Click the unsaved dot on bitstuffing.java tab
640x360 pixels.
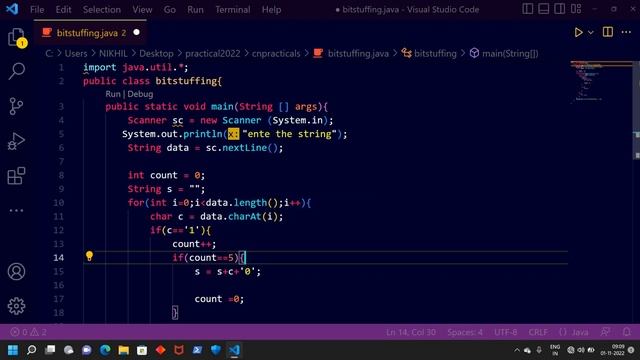pos(136,32)
